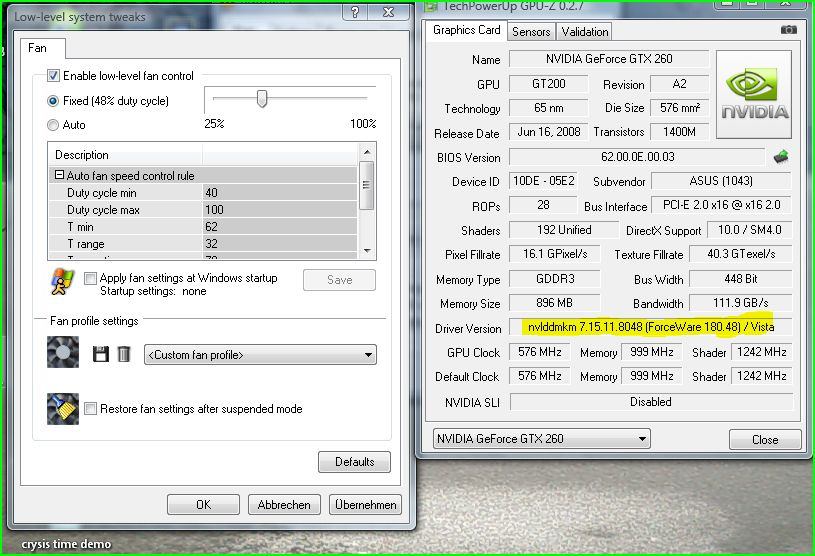Viewport: 815px width, 556px height.
Task: Click the BIOS save chip icon in GPU-Z
Action: coord(781,156)
